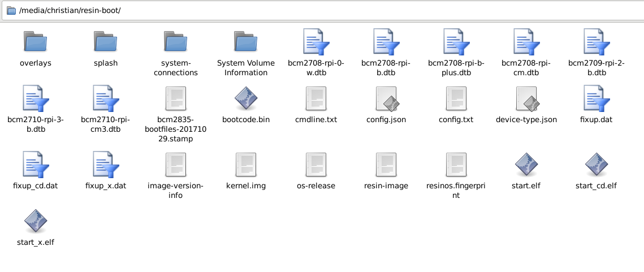Click the start.elf file icon
Screen dimensions: 644x272
[x=526, y=165]
